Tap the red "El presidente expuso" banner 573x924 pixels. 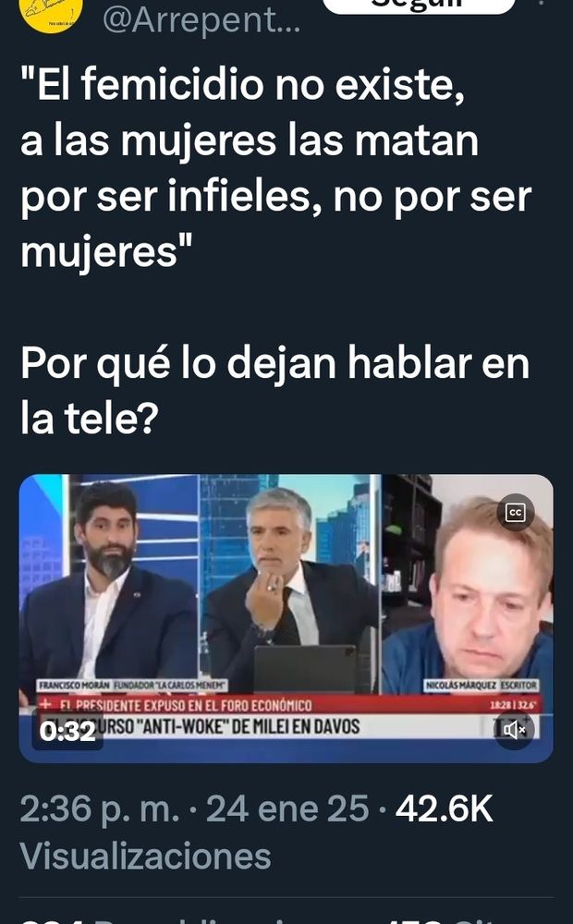tap(289, 704)
